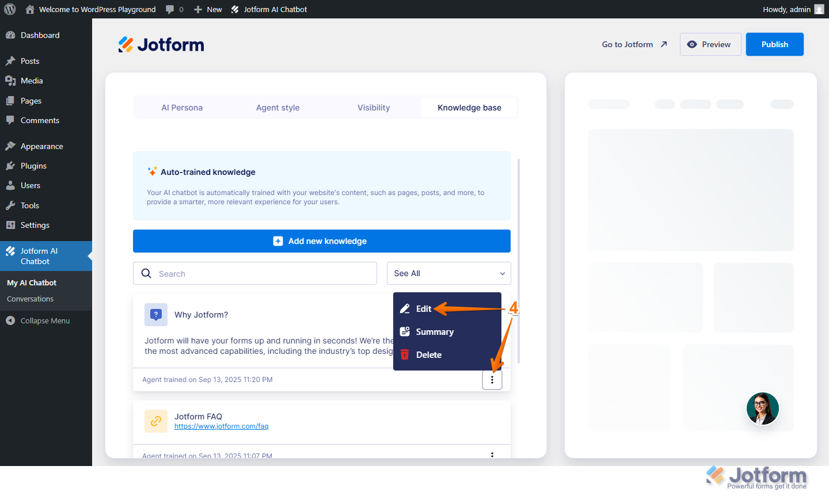Click the eye icon on Preview
829x504 pixels.
pos(692,44)
